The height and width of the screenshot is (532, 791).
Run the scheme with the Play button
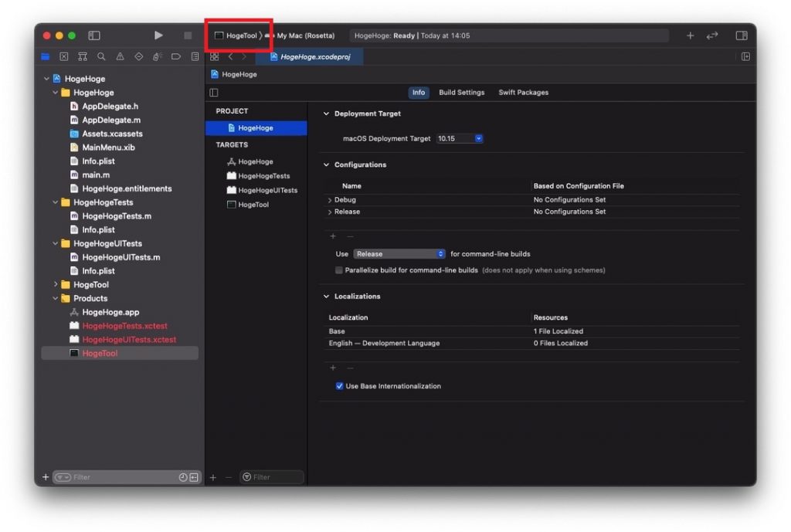[x=158, y=36]
